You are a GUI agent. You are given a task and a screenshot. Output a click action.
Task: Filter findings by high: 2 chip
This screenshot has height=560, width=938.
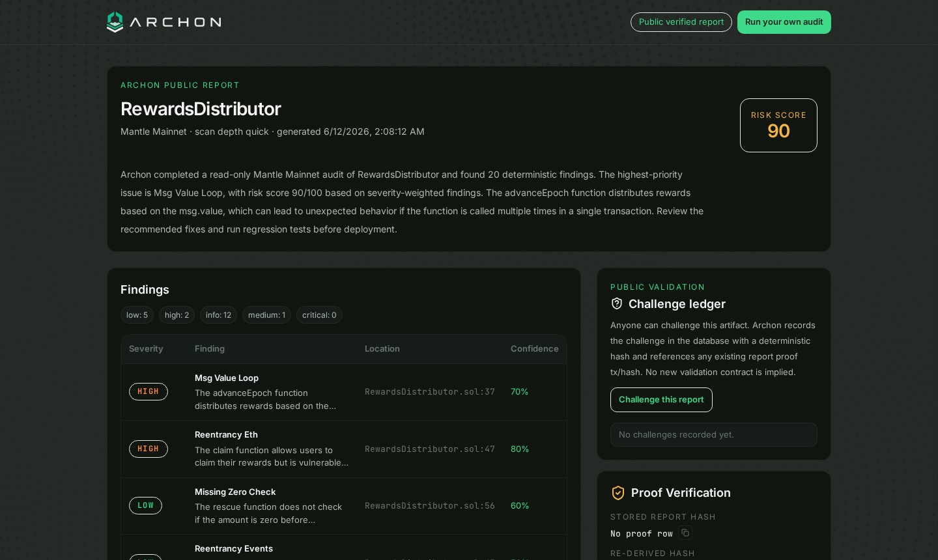(177, 315)
